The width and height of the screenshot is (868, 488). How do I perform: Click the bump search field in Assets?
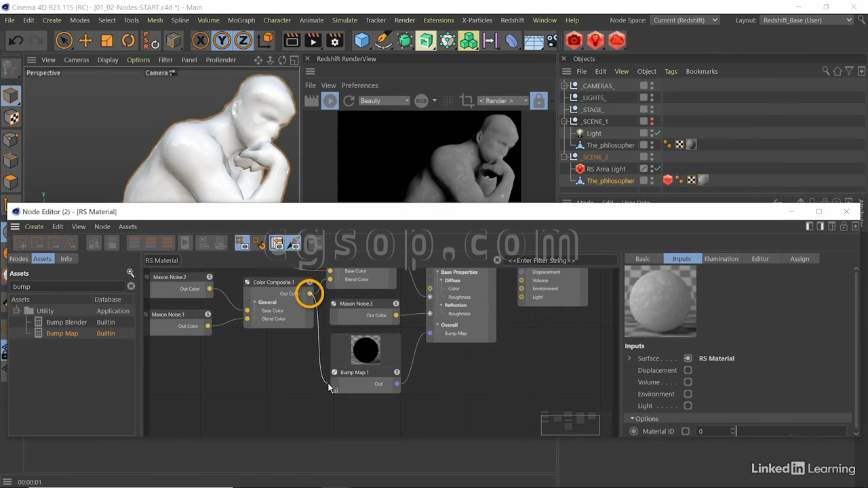(x=68, y=286)
